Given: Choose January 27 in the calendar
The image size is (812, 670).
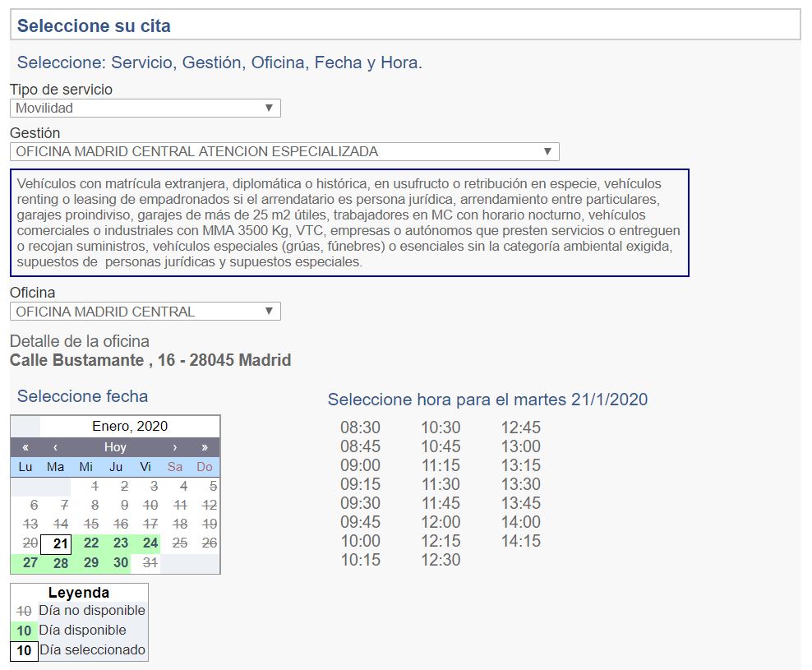Looking at the screenshot, I should tap(30, 562).
